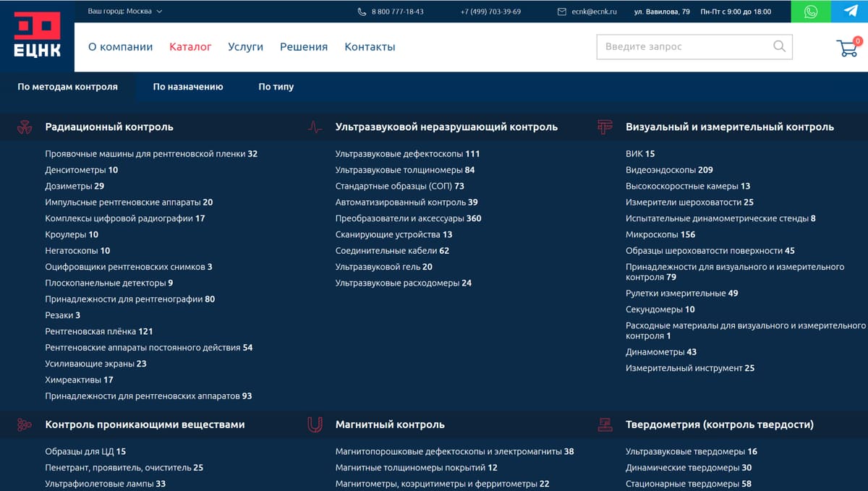Select the По методам контроля tab

(x=67, y=87)
